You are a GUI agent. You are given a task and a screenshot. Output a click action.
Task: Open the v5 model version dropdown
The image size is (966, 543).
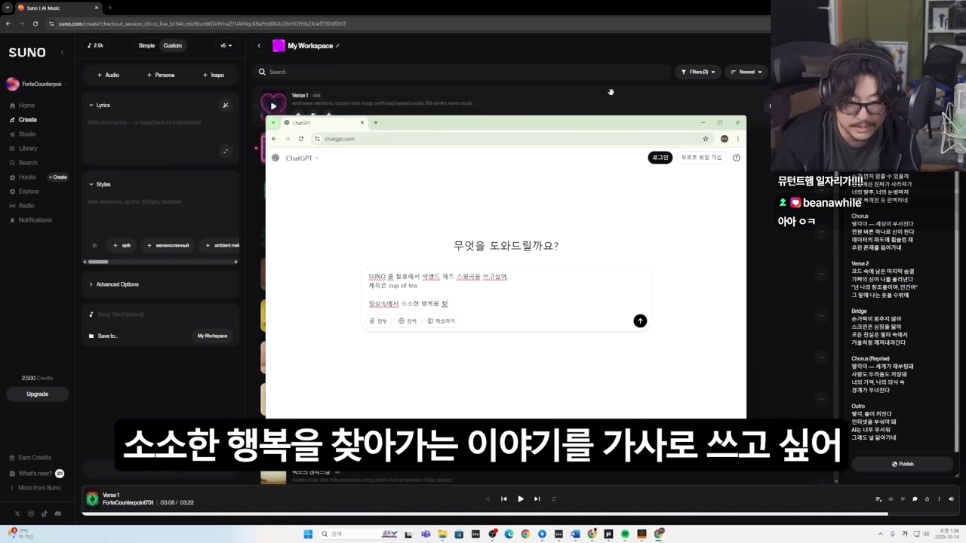click(226, 46)
